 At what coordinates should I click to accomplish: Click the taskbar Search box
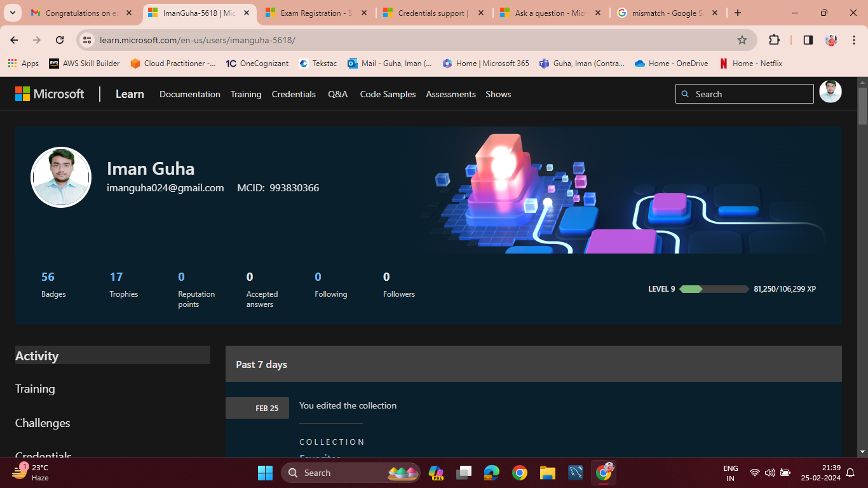(350, 473)
